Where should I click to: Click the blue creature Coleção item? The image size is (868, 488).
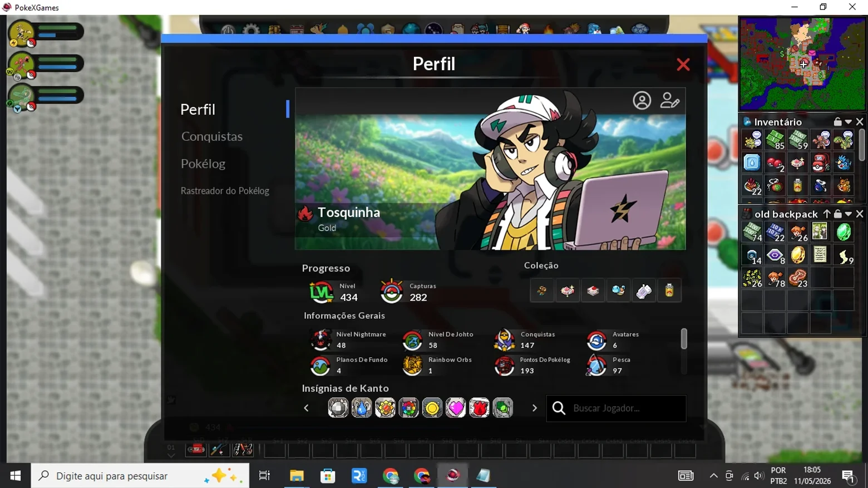coord(619,290)
